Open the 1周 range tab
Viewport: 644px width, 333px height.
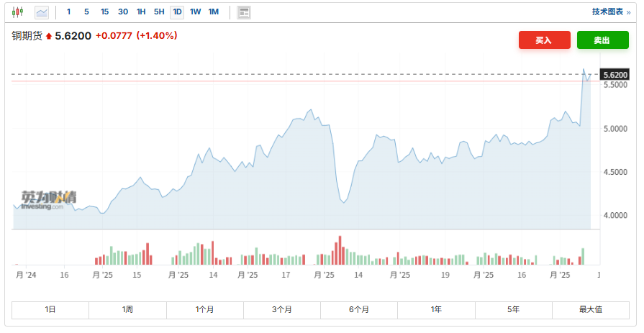(127, 309)
